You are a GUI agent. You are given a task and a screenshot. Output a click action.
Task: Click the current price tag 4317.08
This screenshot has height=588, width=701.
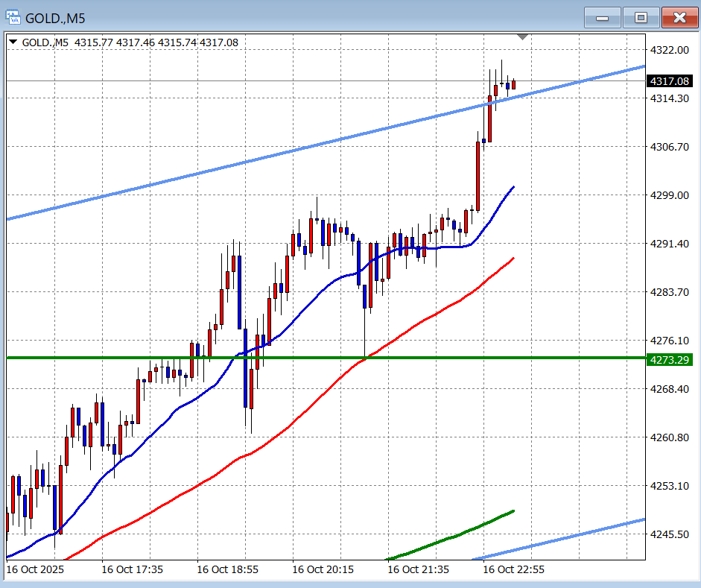tap(670, 81)
